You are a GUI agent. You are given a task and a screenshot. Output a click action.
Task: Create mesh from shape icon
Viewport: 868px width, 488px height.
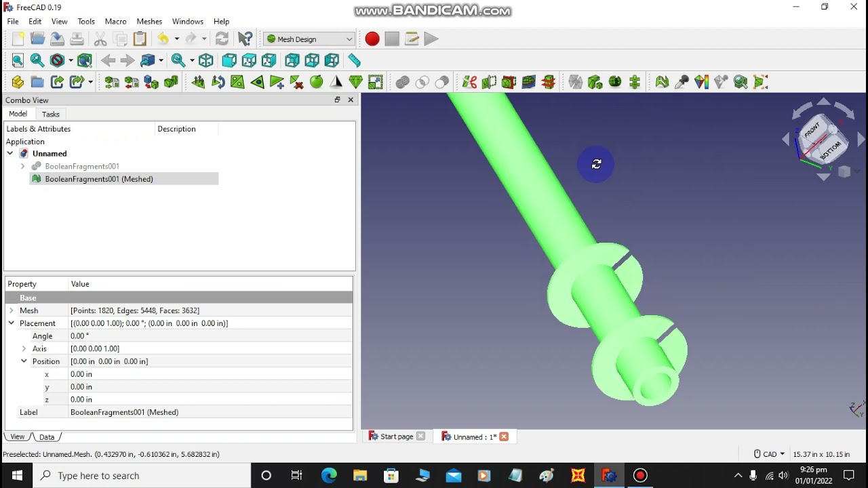(151, 82)
